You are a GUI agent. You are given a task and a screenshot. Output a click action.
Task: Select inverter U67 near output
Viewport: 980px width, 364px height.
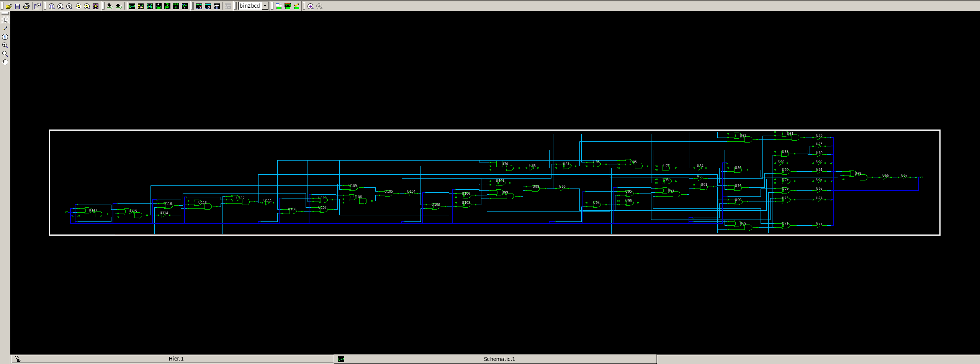904,177
